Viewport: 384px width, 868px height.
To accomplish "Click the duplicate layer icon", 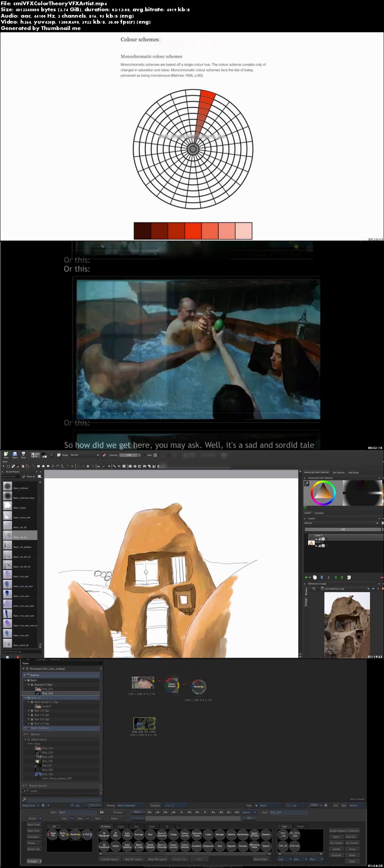I will pos(315,577).
